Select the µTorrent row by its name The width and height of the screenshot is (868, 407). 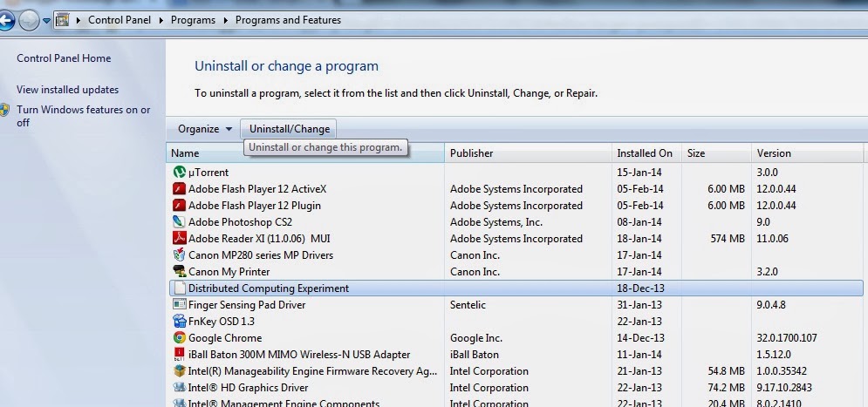[x=208, y=173]
